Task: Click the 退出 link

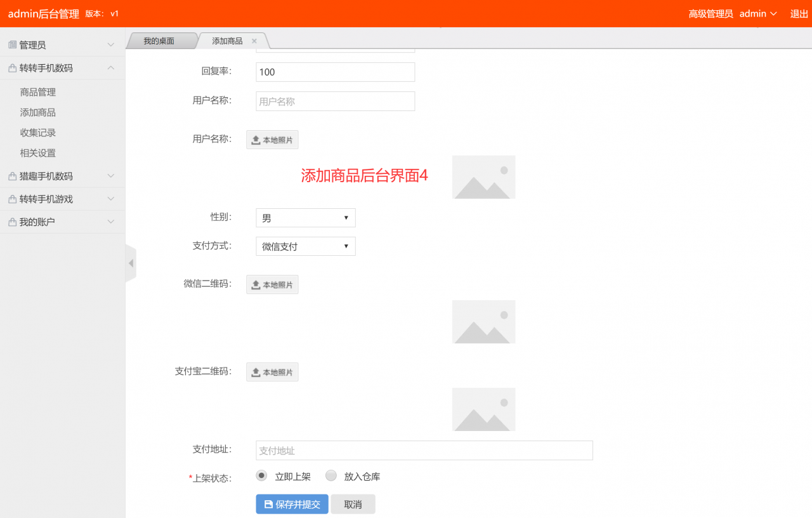Action: tap(799, 14)
